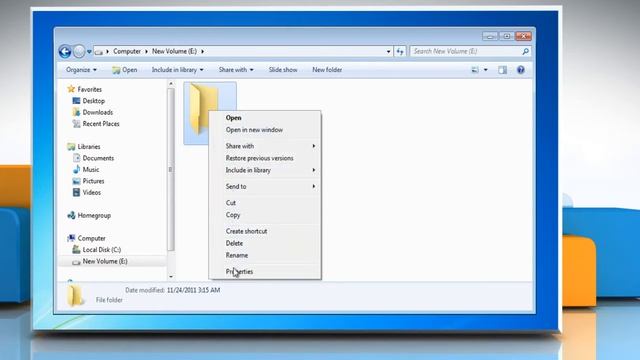Select Music library in navigation pane

(x=91, y=169)
